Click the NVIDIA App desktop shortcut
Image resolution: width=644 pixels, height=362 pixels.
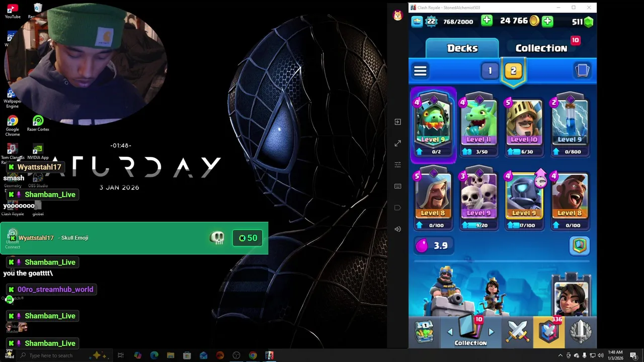click(38, 152)
